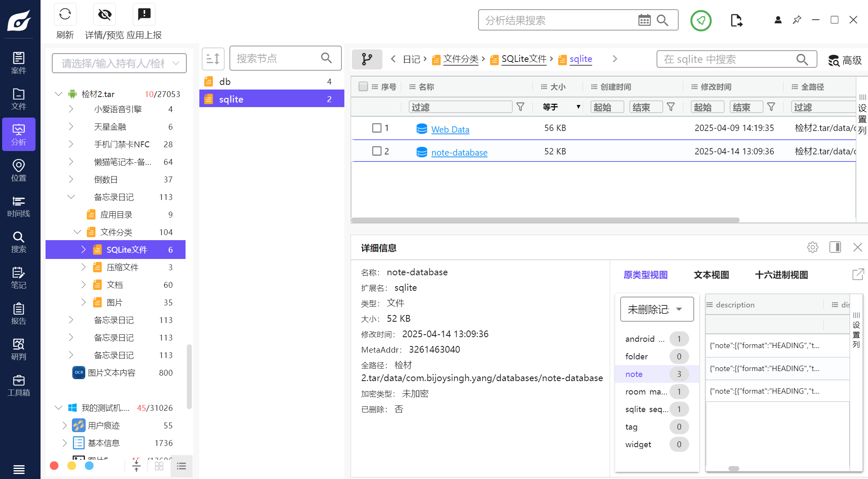This screenshot has width=868, height=479.
Task: Click the 刷新 refresh toolbar icon
Action: point(65,14)
